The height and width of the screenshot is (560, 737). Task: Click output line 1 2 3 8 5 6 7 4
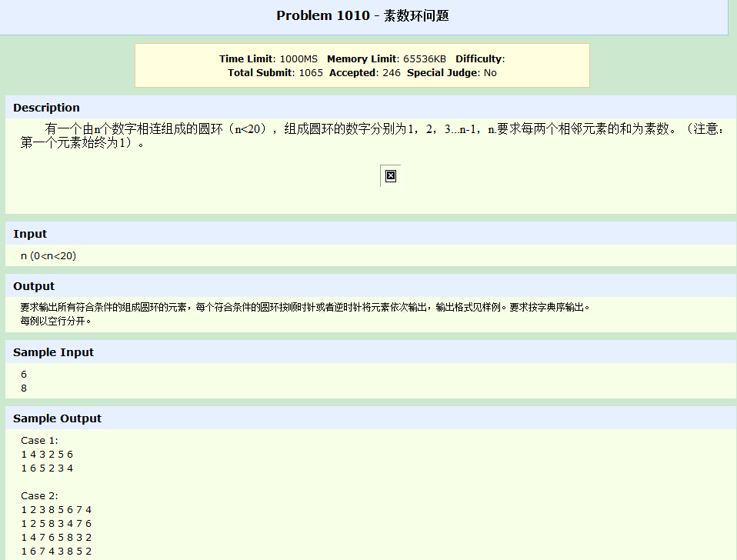coord(56,510)
